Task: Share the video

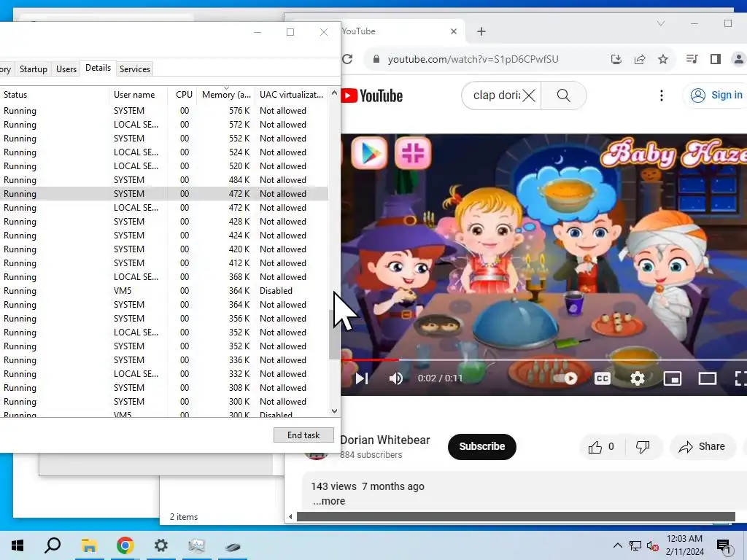Action: 703,447
